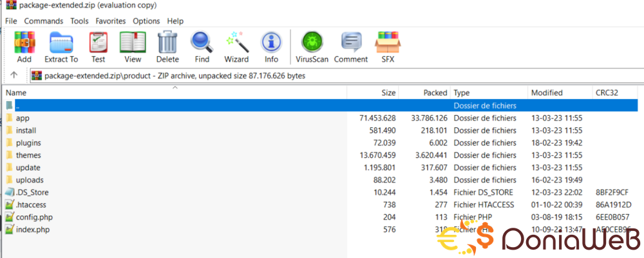
Task: Click the CRC32 value 86A1912D
Action: point(613,204)
